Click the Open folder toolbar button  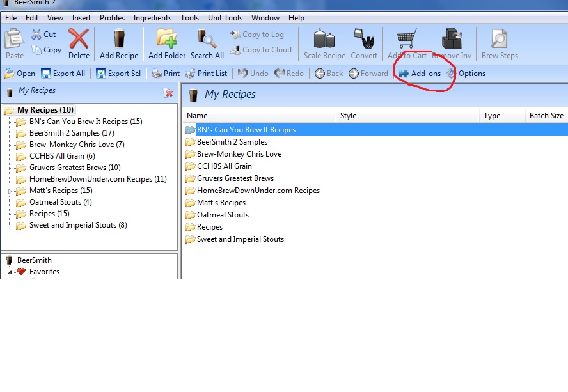pos(20,74)
